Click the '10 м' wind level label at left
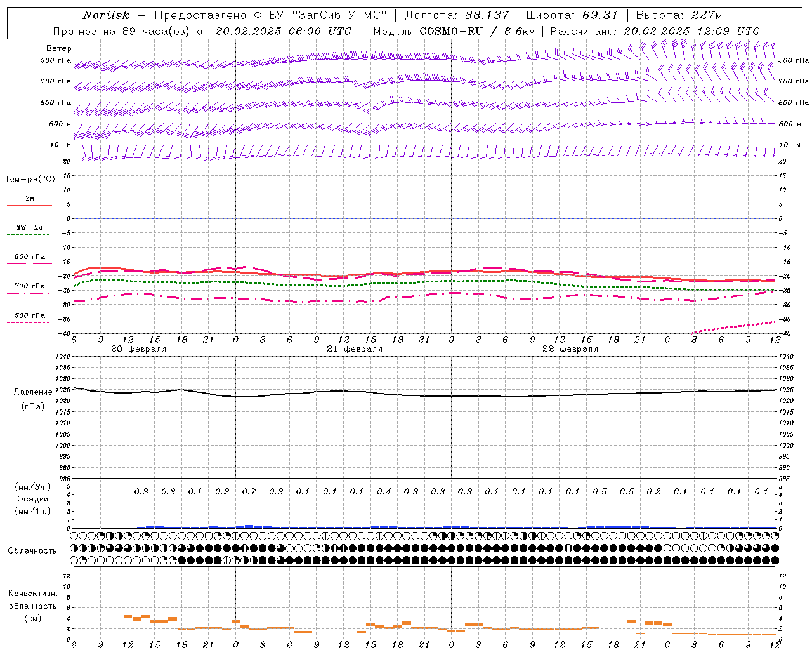812x650 pixels. tap(60, 145)
